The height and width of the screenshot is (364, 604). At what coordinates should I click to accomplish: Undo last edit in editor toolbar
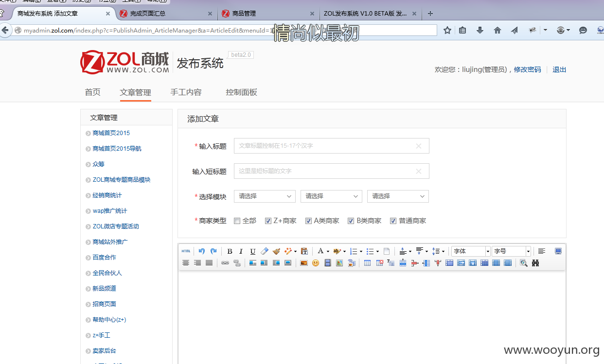(x=202, y=251)
